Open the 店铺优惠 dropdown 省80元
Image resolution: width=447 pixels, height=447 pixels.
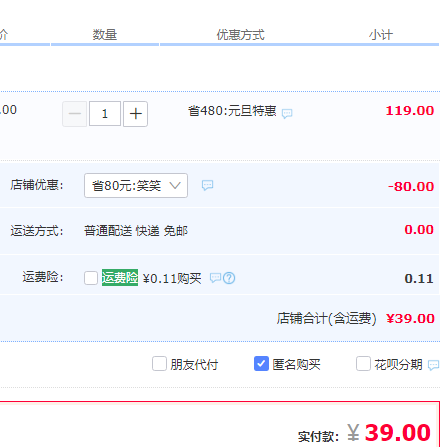pyautogui.click(x=136, y=185)
